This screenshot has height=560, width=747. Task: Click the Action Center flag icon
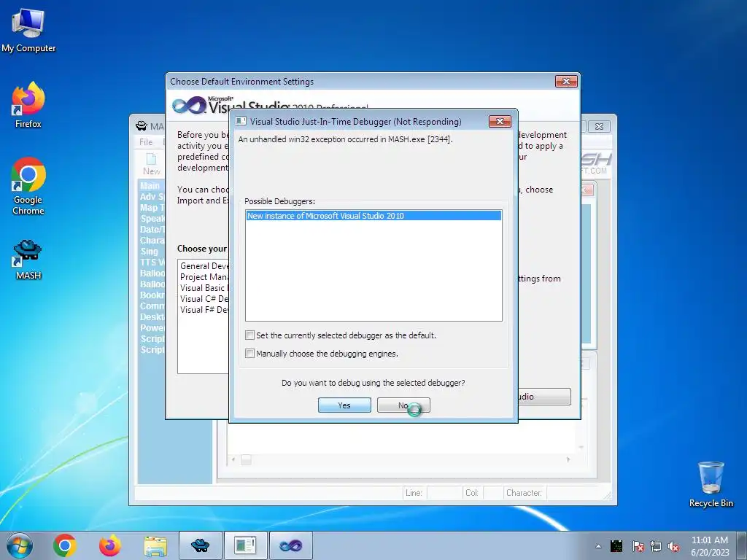point(638,546)
